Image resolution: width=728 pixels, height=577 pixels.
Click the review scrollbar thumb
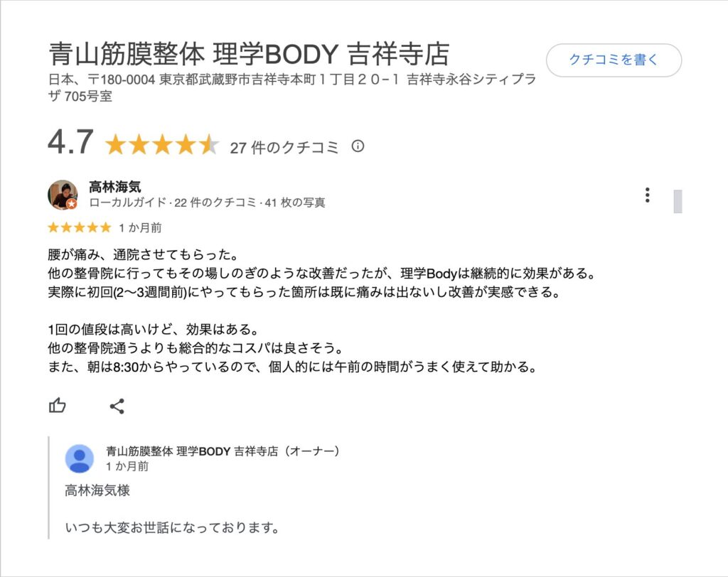coord(678,201)
